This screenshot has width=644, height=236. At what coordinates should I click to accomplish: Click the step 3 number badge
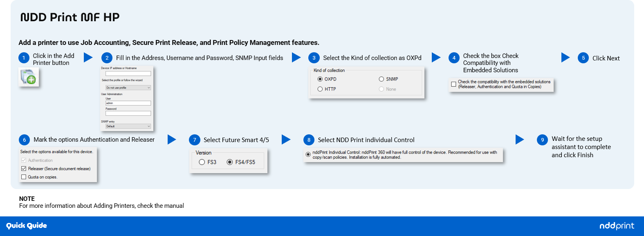point(314,58)
